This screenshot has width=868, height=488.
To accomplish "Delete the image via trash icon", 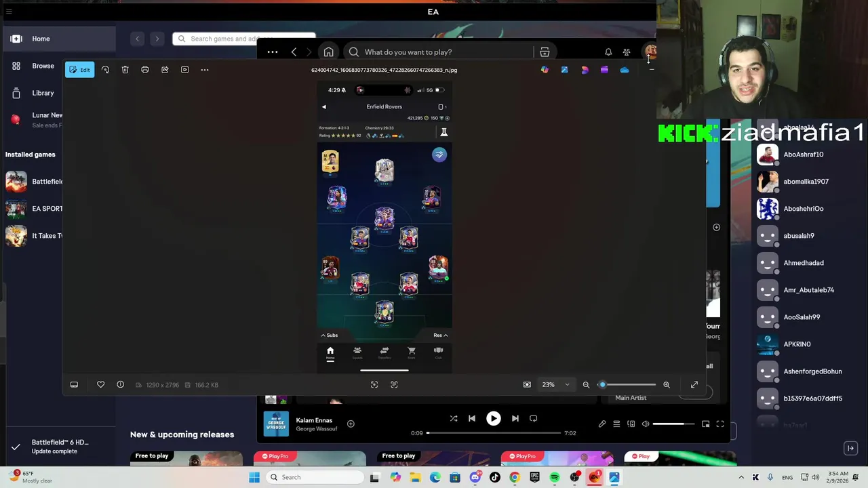I will [x=125, y=70].
